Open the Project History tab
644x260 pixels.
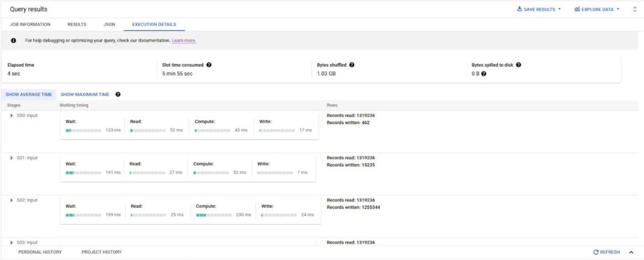[101, 252]
